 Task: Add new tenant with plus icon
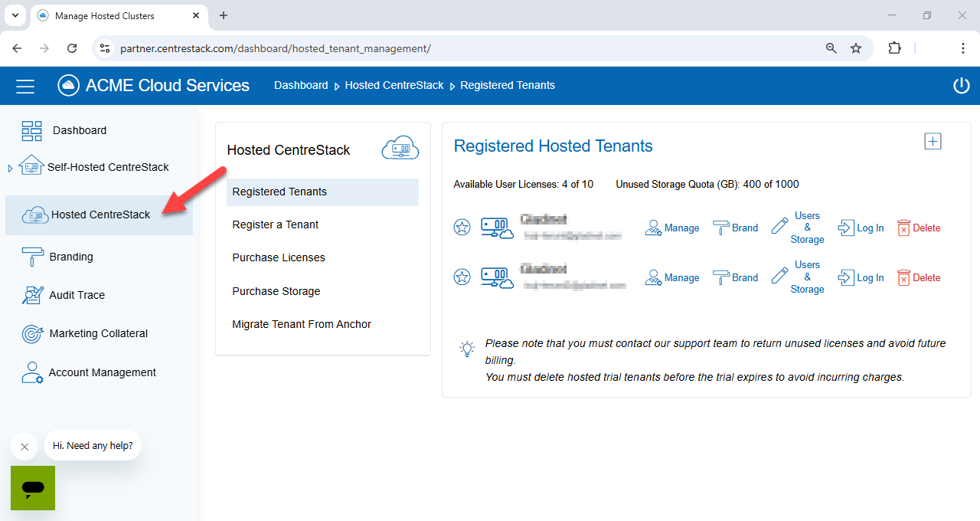tap(933, 142)
